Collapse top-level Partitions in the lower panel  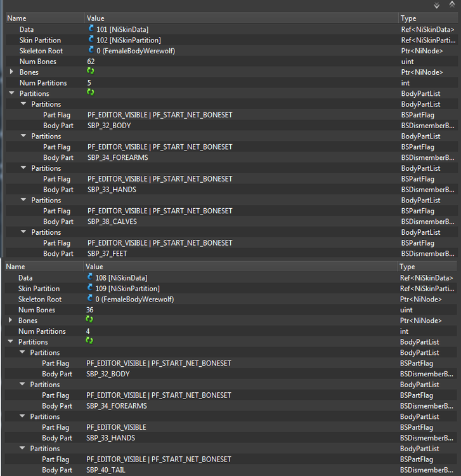(x=10, y=341)
